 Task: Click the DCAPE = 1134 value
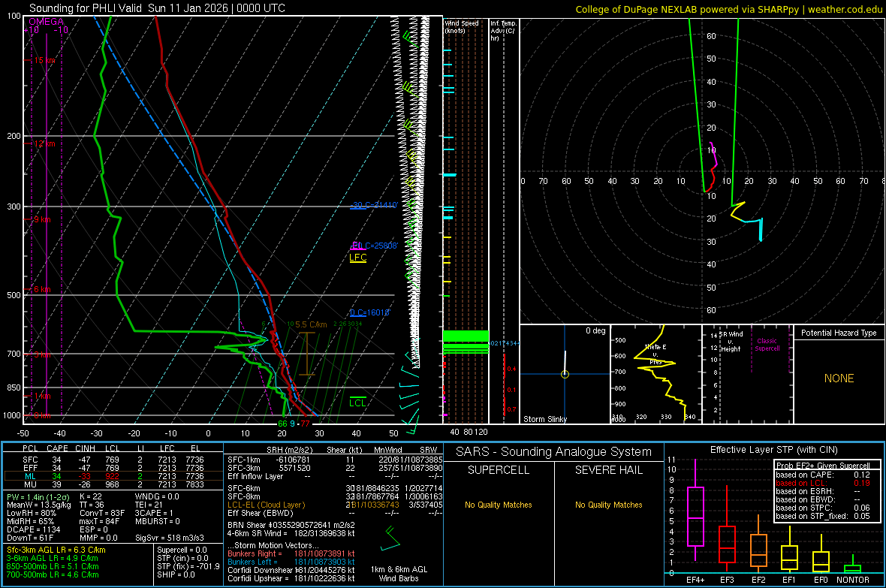pos(33,529)
